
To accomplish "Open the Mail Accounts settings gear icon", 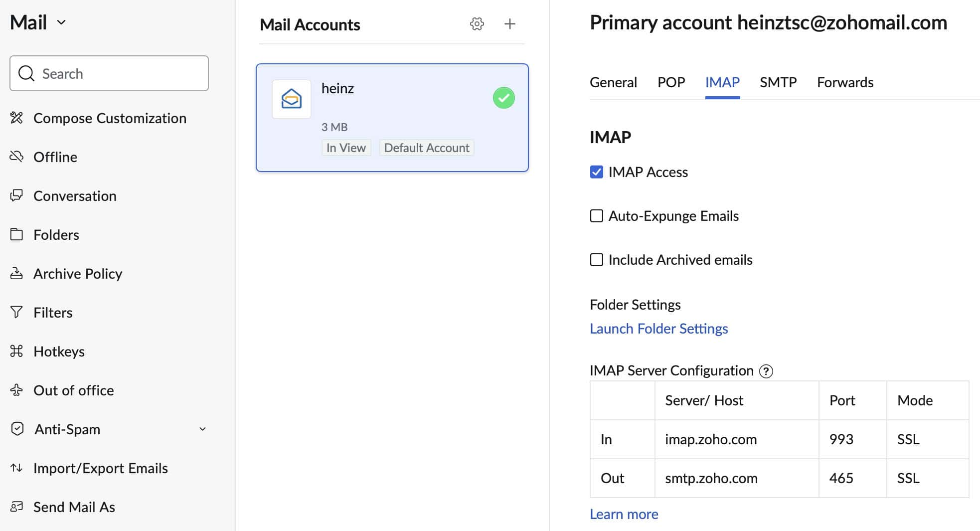I will coord(477,23).
